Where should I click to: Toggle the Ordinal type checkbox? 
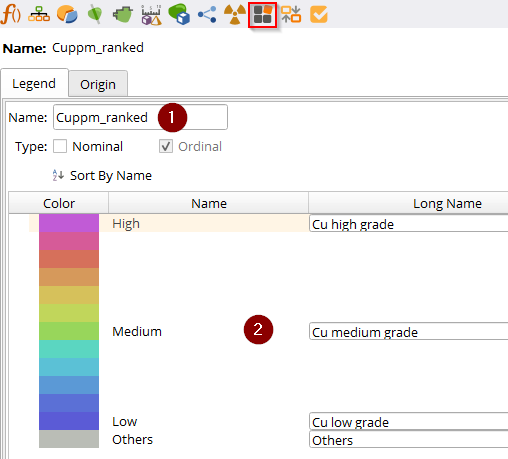click(x=166, y=146)
